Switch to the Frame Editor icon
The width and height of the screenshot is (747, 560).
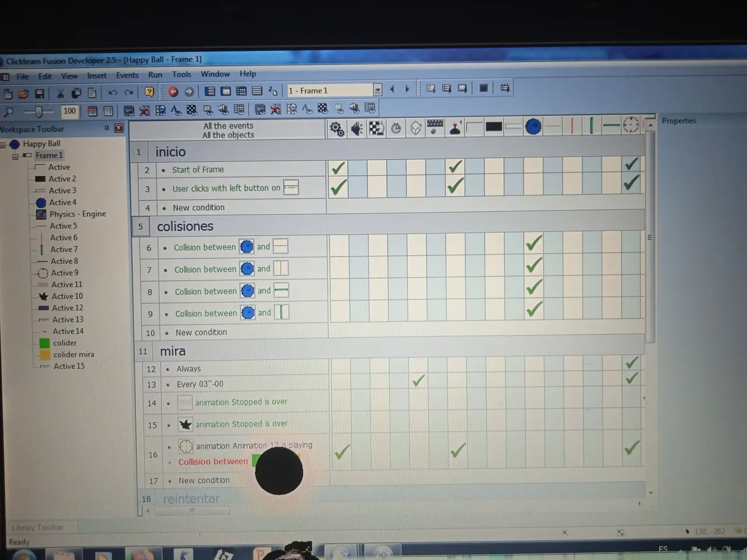pyautogui.click(x=226, y=91)
